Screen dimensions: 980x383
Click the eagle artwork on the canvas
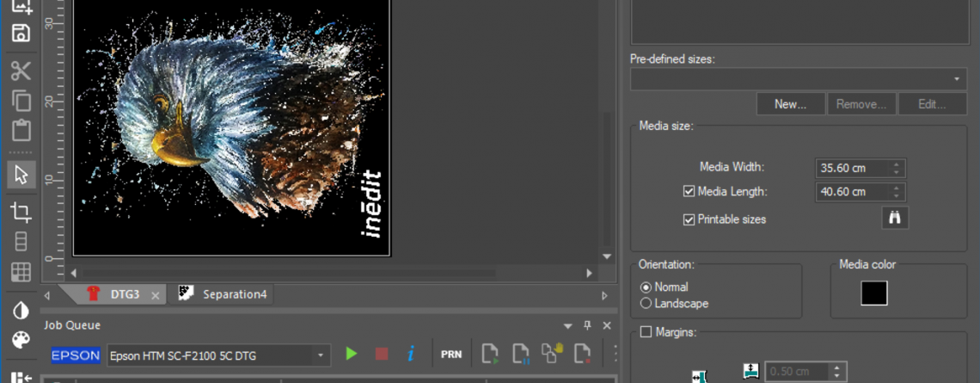tap(232, 127)
